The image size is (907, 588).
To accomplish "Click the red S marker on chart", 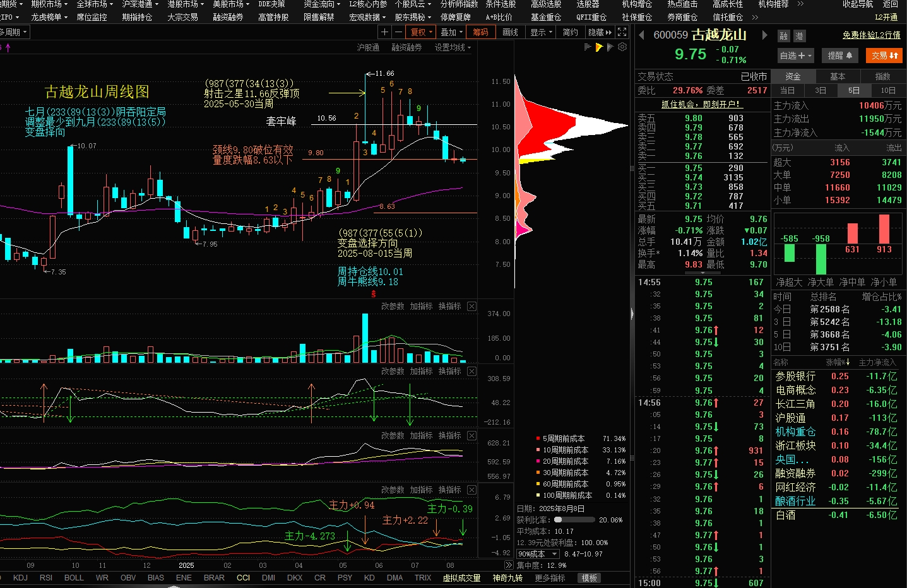I will coord(374,294).
